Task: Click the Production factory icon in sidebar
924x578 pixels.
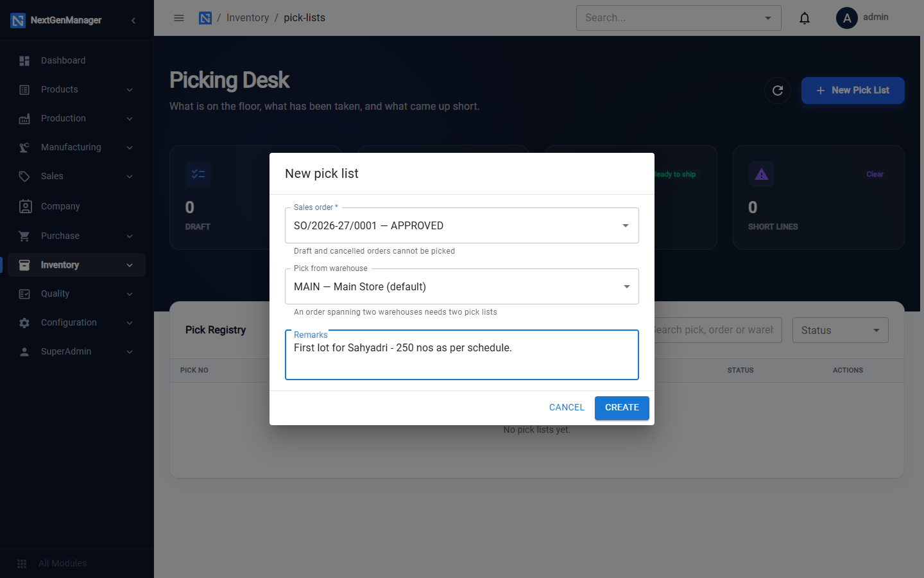Action: tap(24, 118)
